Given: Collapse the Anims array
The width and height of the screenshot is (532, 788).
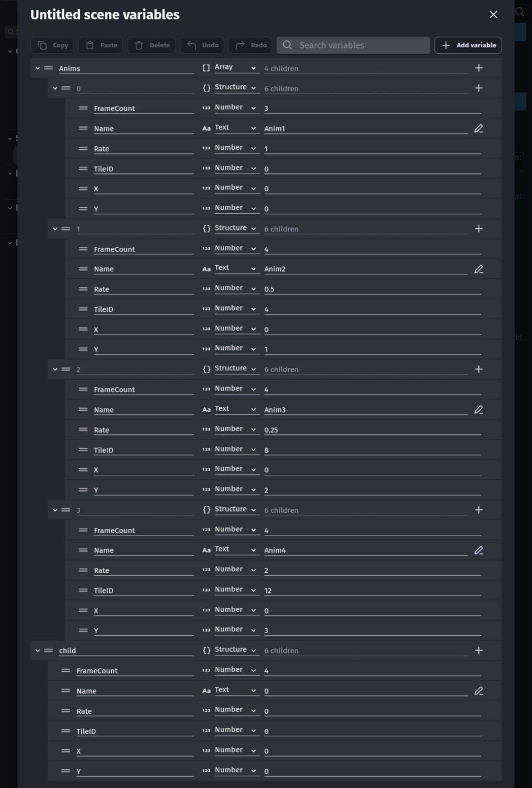Looking at the screenshot, I should [38, 68].
